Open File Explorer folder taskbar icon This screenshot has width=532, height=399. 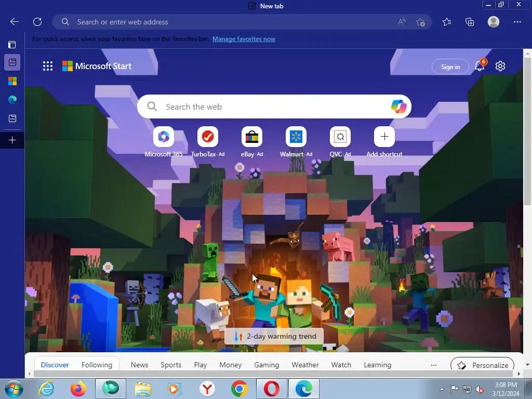[143, 389]
